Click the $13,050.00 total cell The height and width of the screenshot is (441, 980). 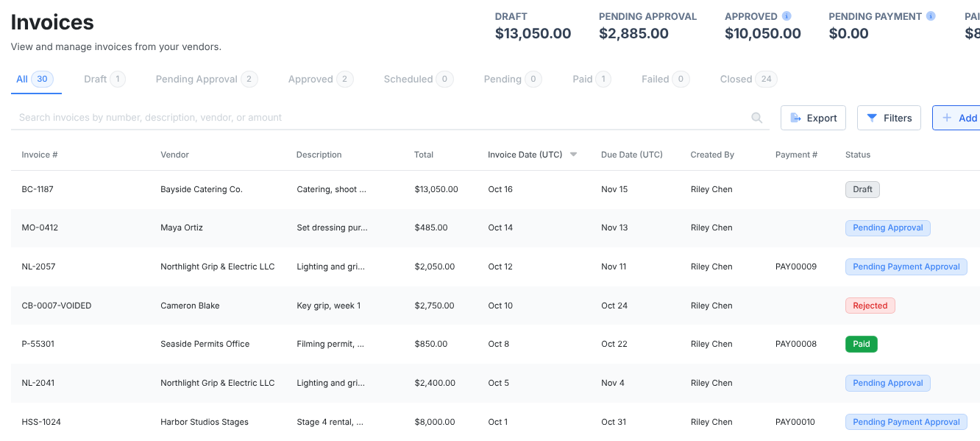click(x=436, y=189)
